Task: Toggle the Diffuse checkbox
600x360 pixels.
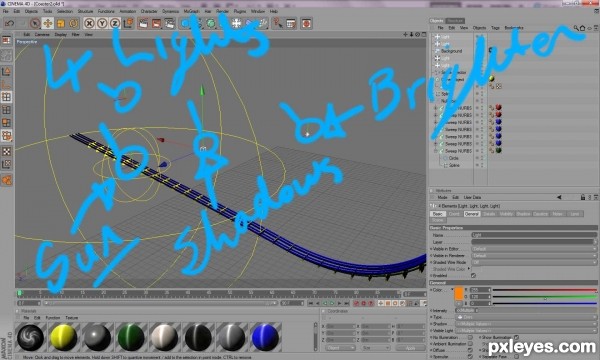Action: 470,350
